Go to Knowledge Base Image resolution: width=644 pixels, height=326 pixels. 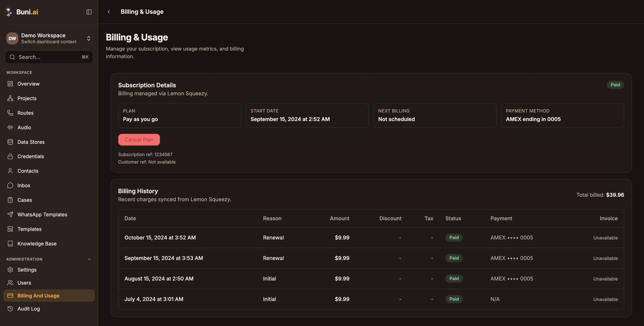coord(49,243)
